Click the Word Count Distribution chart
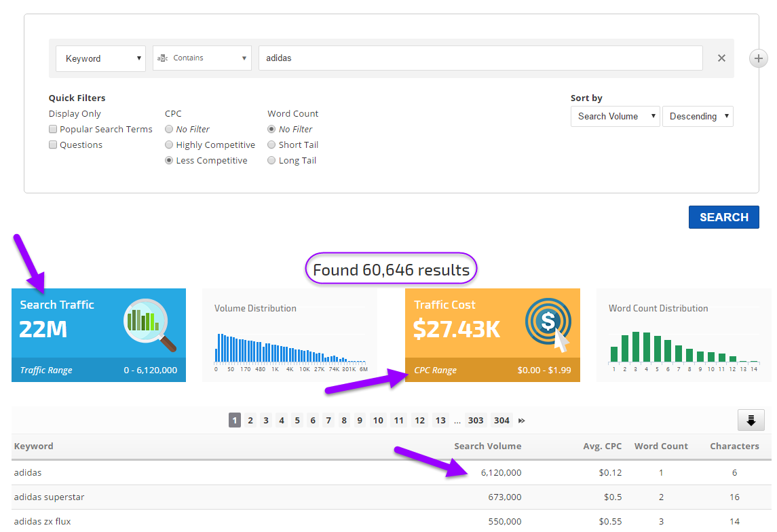Screen dimensions: 777x532 683,347
